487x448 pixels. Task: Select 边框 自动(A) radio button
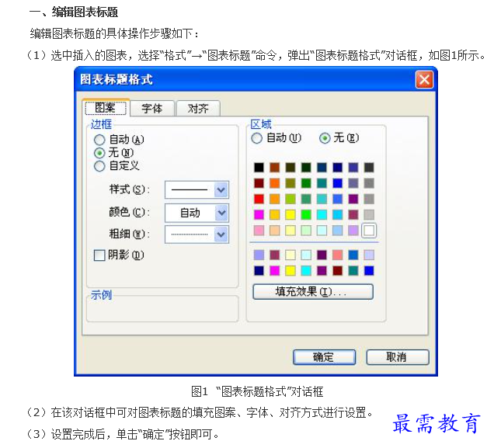(99, 140)
